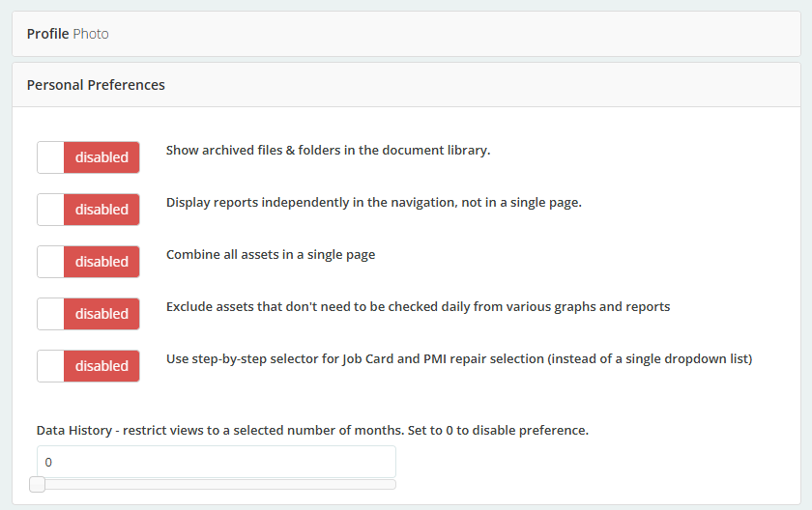The height and width of the screenshot is (510, 812).
Task: Switch on combine all assets toggle
Action: (x=88, y=262)
